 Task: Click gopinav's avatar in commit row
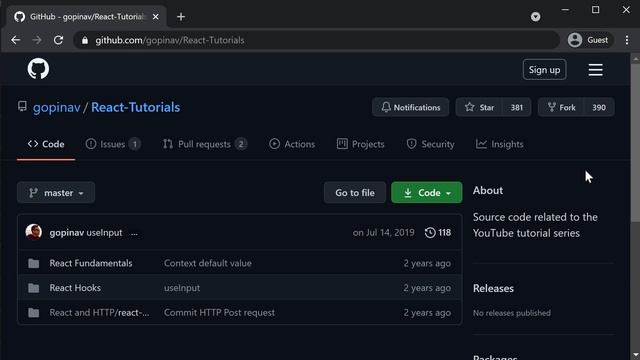pyautogui.click(x=33, y=232)
